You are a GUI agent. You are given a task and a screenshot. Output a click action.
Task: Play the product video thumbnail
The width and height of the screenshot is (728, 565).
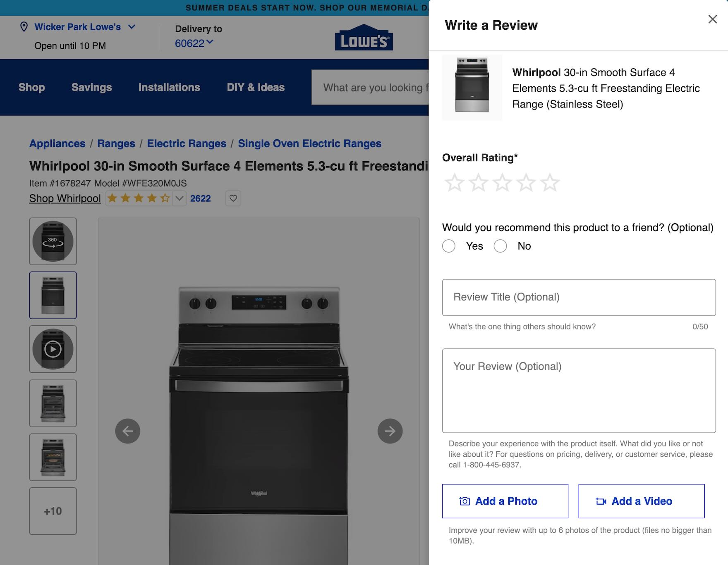click(53, 349)
